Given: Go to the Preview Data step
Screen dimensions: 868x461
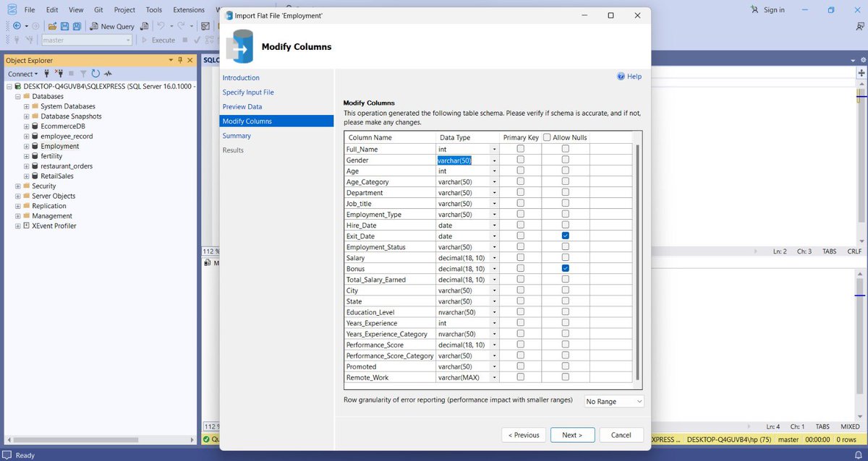Looking at the screenshot, I should click(x=242, y=107).
